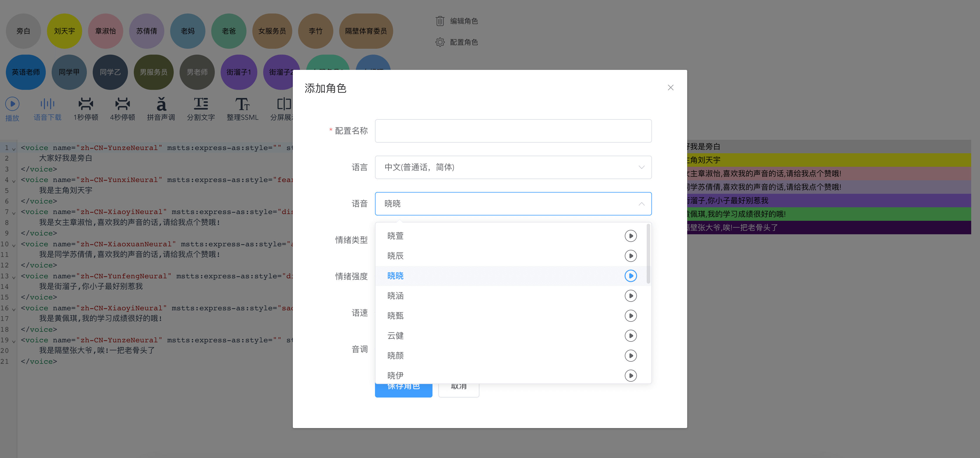Click the 配置名称 input field
Screen dimensions: 980x458
point(513,131)
